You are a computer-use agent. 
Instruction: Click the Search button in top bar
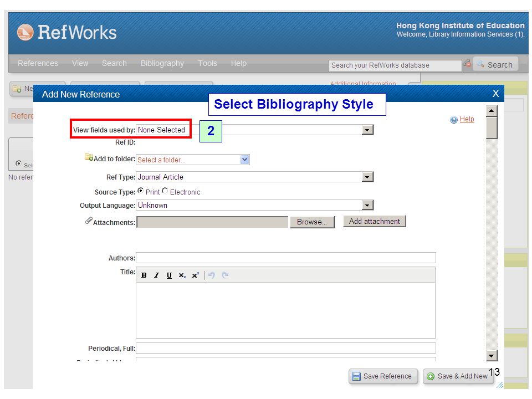tap(495, 64)
